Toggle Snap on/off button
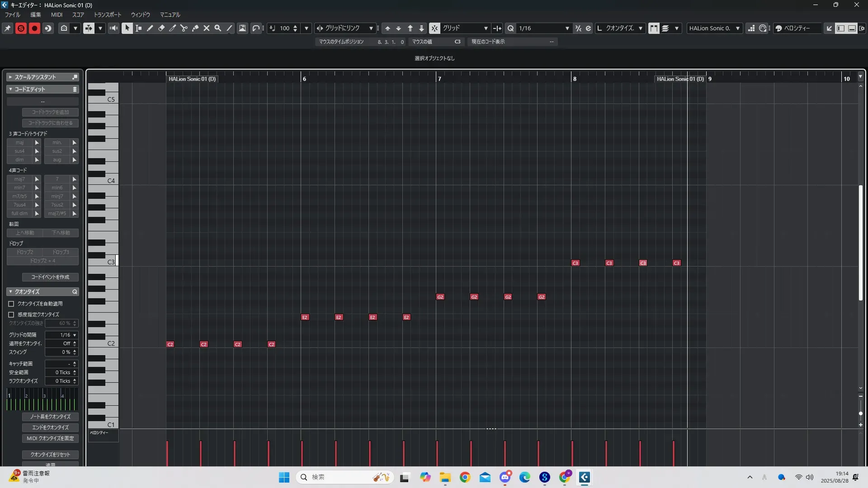This screenshot has height=488, width=868. click(434, 28)
